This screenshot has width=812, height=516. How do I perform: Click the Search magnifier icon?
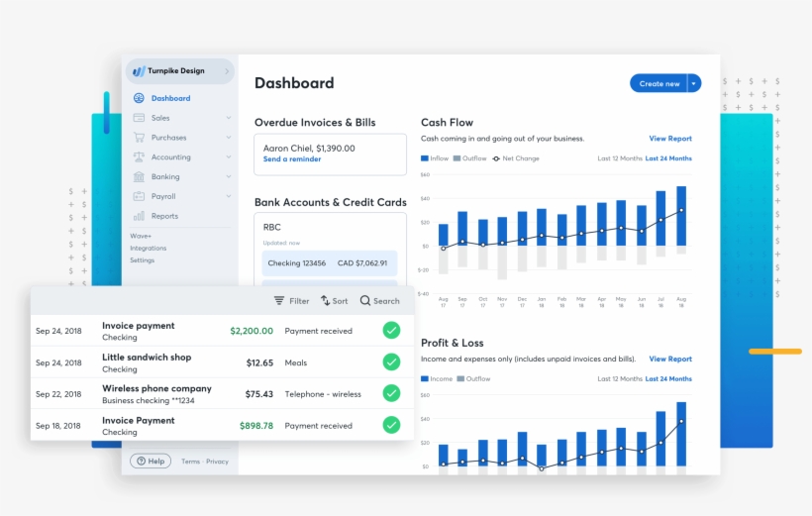(x=365, y=300)
